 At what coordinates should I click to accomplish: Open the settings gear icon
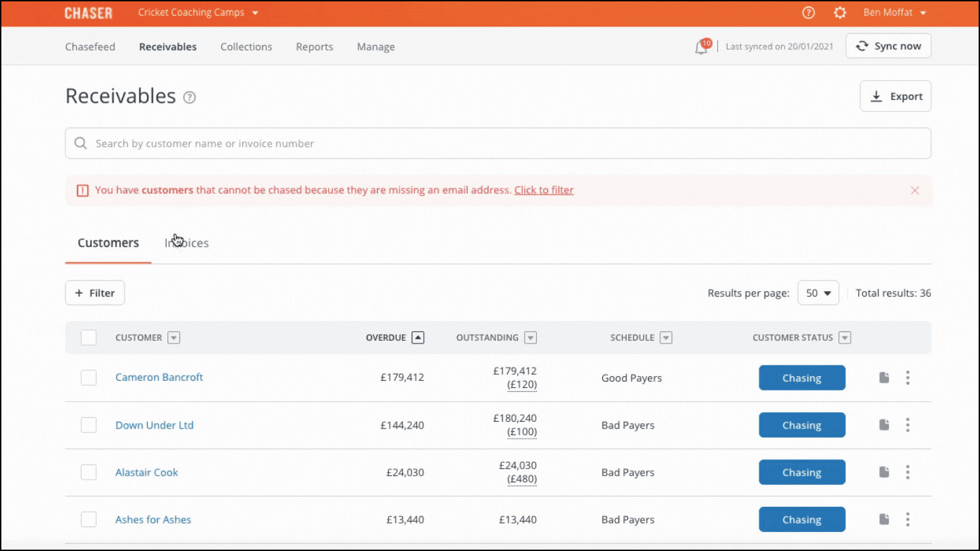click(840, 13)
